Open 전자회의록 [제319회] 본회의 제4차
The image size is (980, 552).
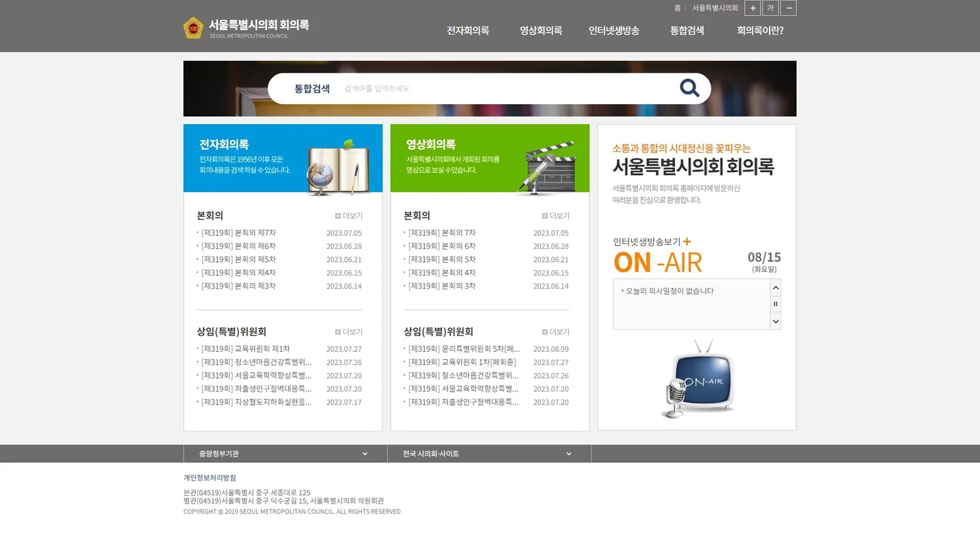pyautogui.click(x=238, y=273)
